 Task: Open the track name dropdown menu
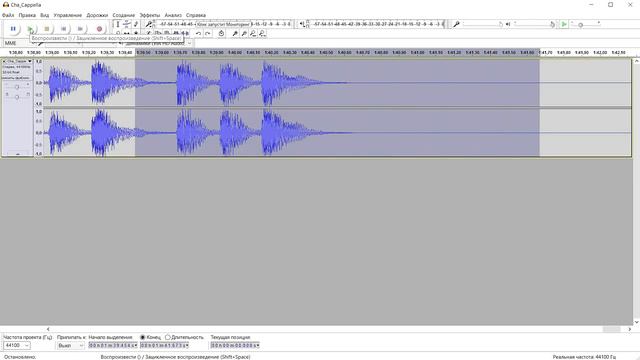pos(19,61)
